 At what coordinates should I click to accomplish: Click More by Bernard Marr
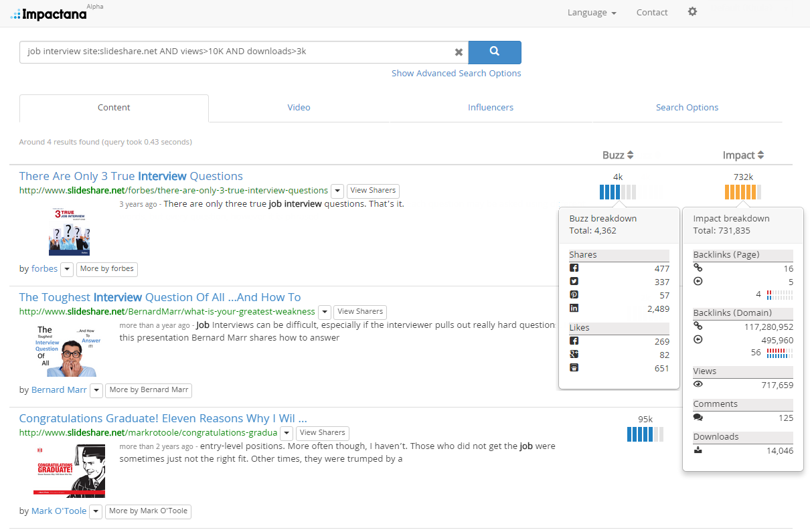click(x=149, y=390)
